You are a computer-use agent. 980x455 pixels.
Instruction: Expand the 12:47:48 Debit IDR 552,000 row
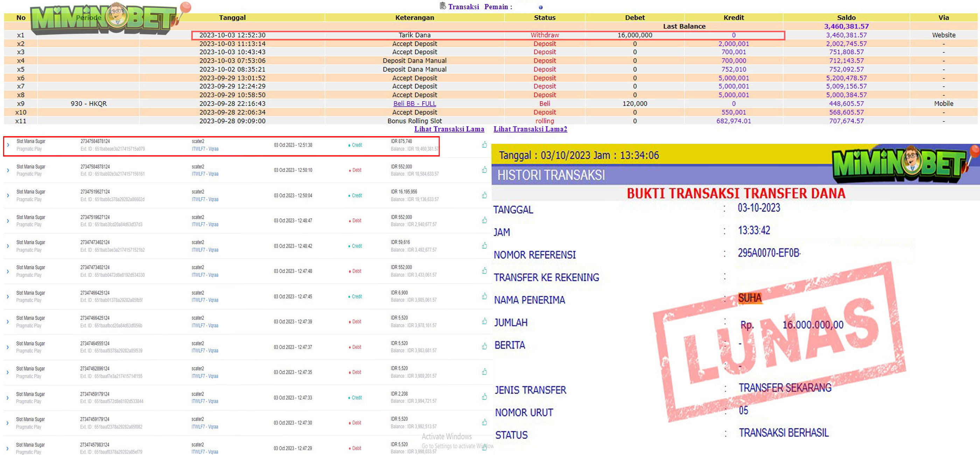[x=8, y=271]
